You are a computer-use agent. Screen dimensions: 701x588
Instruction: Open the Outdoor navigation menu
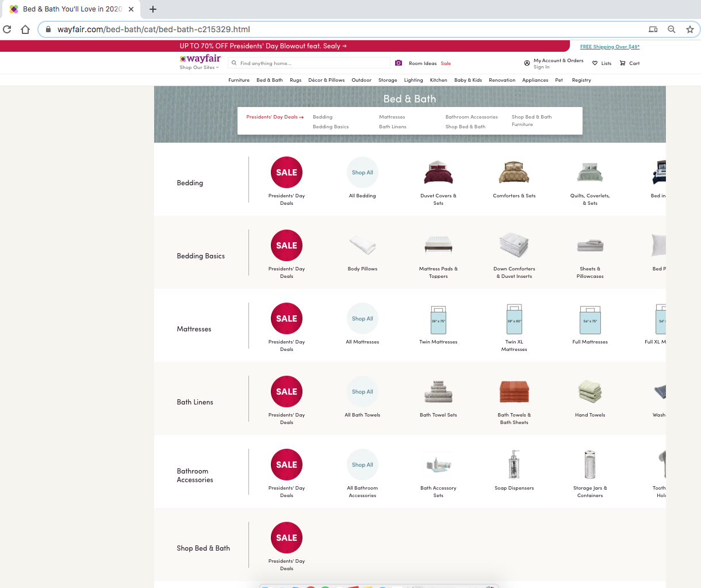[x=362, y=80]
